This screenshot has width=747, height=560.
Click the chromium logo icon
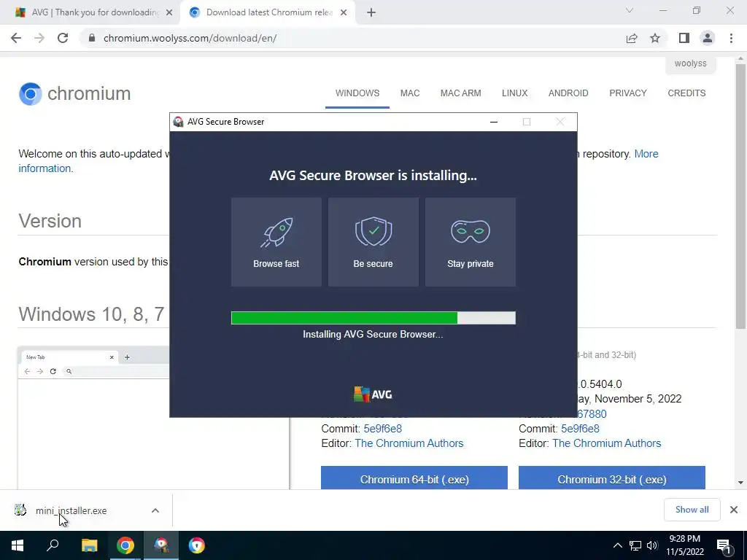(31, 94)
